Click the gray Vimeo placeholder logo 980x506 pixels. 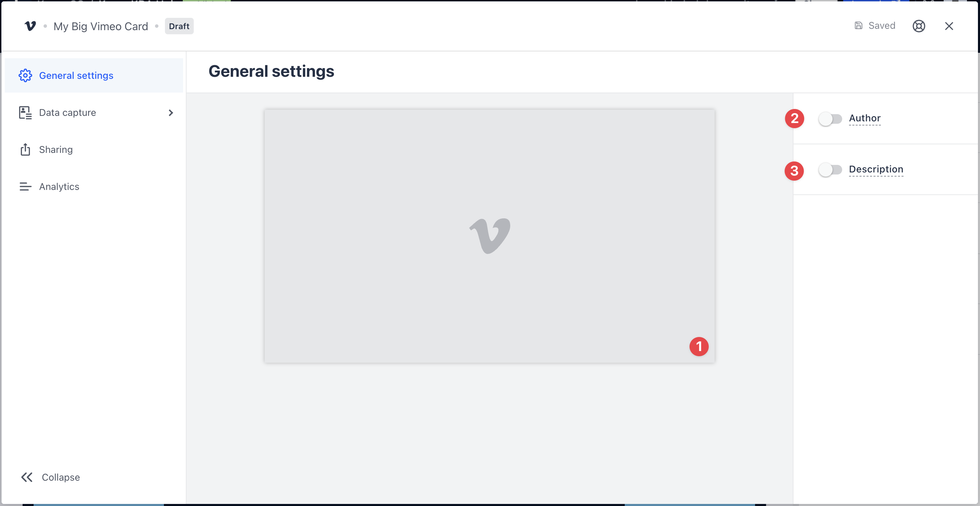490,236
